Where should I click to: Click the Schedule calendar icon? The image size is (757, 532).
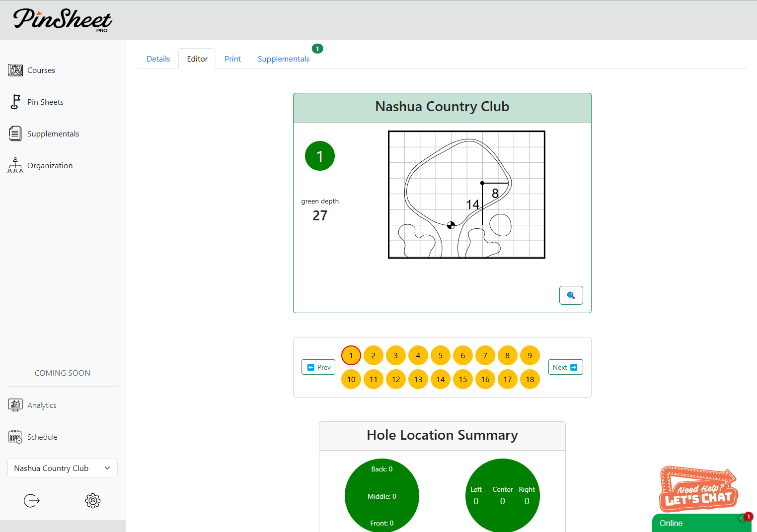[15, 437]
